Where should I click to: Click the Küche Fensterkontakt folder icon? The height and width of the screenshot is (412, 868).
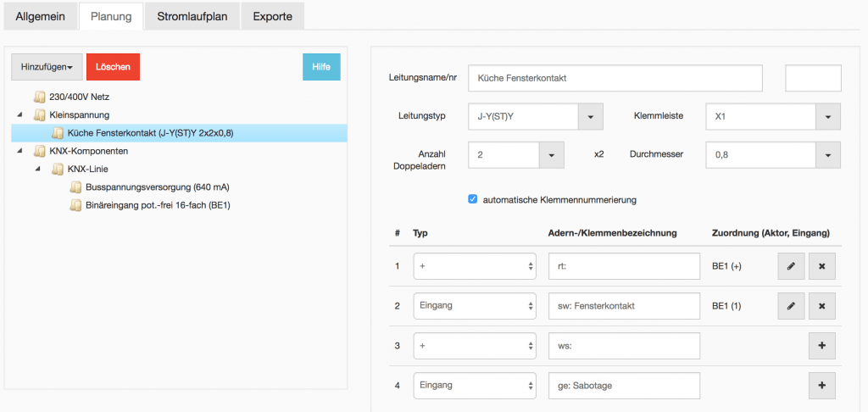pyautogui.click(x=58, y=133)
